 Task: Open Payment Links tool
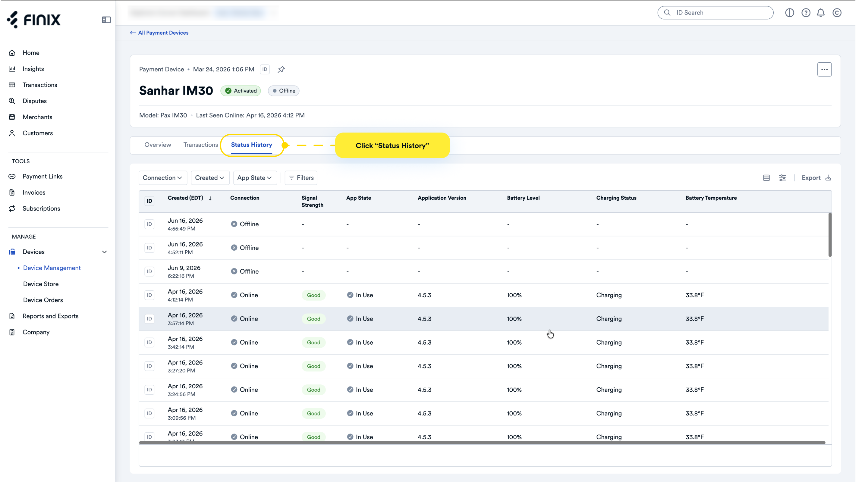pos(42,177)
